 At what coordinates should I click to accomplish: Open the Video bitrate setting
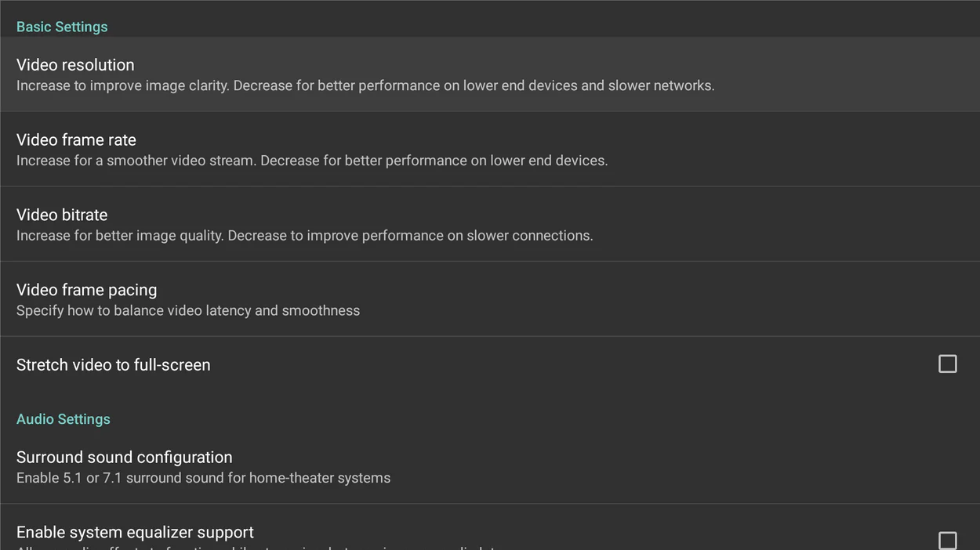490,224
